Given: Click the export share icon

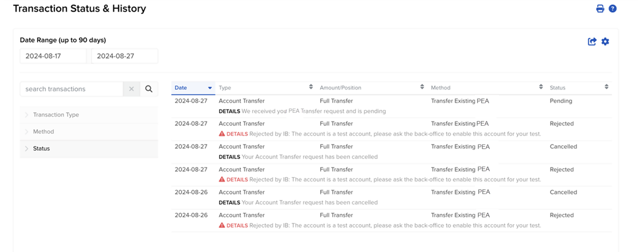Looking at the screenshot, I should [592, 41].
